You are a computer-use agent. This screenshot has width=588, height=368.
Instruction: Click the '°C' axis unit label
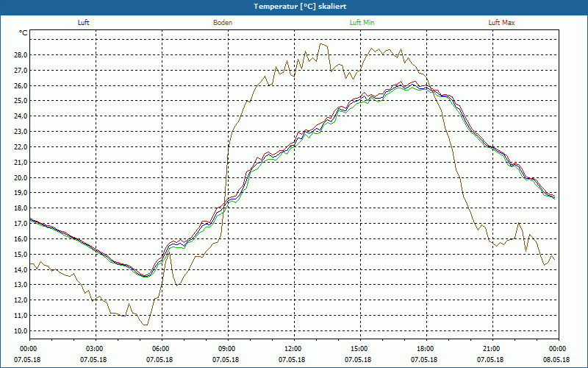click(24, 33)
